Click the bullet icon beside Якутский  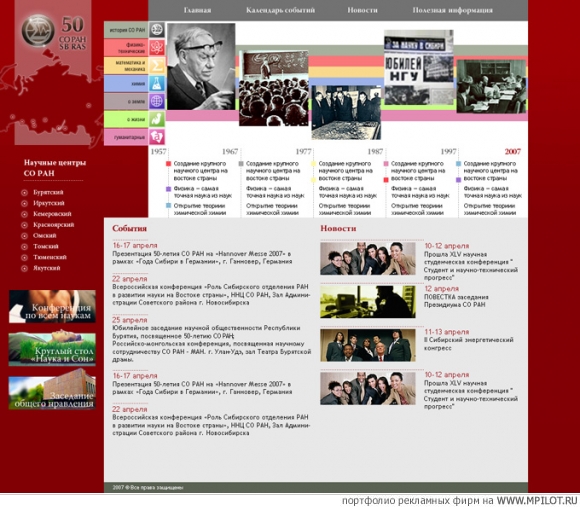click(24, 268)
